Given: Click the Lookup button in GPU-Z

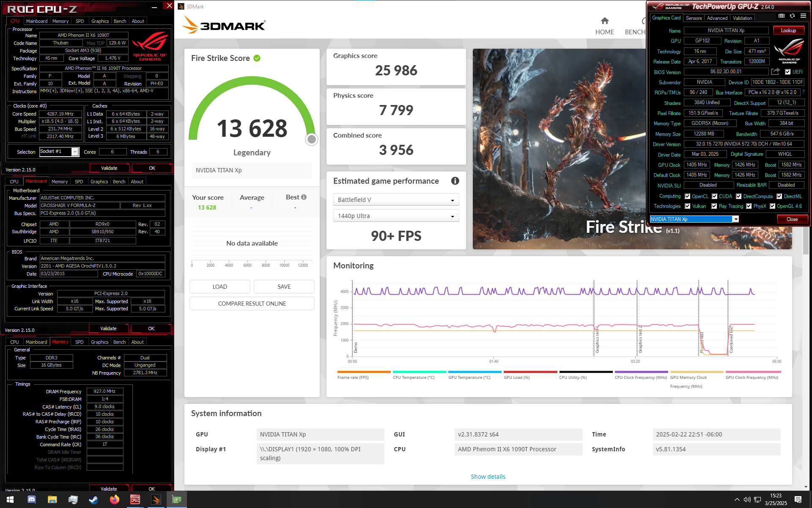Looking at the screenshot, I should coord(788,30).
